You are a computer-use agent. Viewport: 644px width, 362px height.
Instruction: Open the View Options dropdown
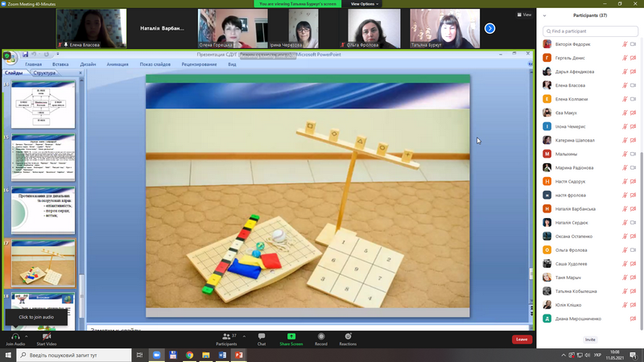pos(365,4)
